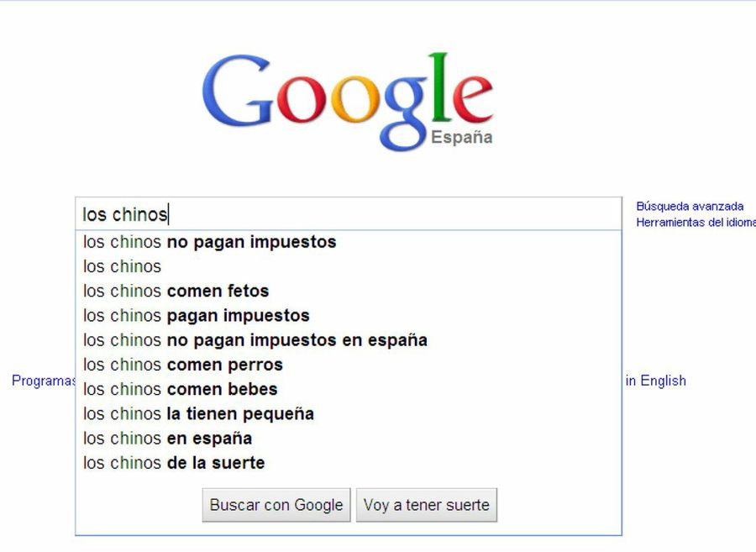Select suggestion "los chinos en españa"
Screen dimensions: 756x552
(160, 438)
